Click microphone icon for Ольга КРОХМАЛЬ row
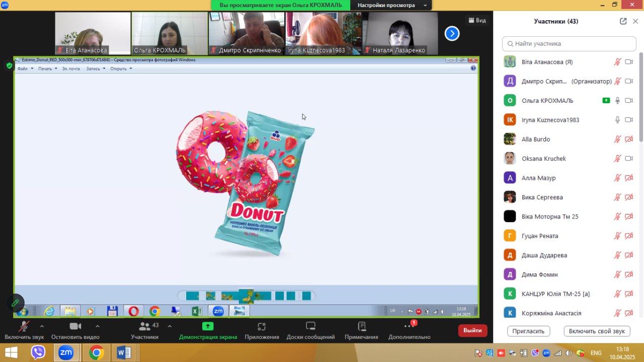Screen dimensions: 644x362 click(617, 101)
